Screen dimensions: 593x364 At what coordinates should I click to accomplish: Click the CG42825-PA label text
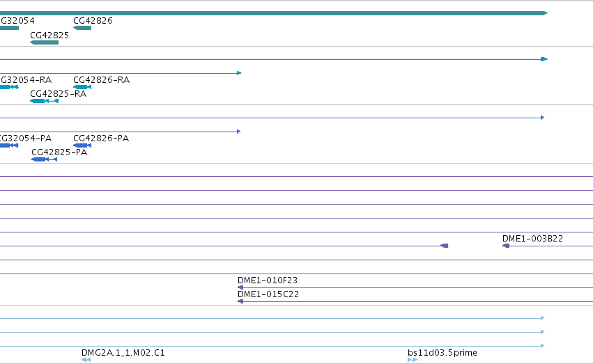pyautogui.click(x=59, y=152)
